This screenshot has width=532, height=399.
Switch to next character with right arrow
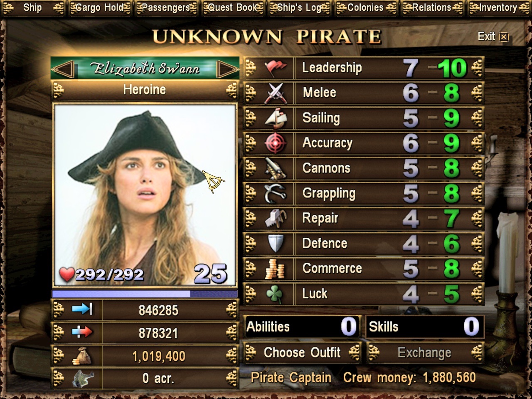point(228,69)
